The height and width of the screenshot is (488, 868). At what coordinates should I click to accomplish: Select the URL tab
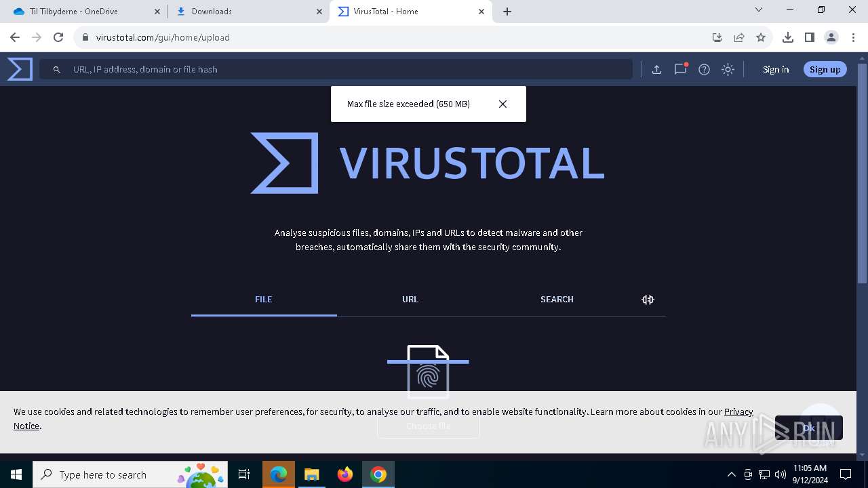click(410, 300)
